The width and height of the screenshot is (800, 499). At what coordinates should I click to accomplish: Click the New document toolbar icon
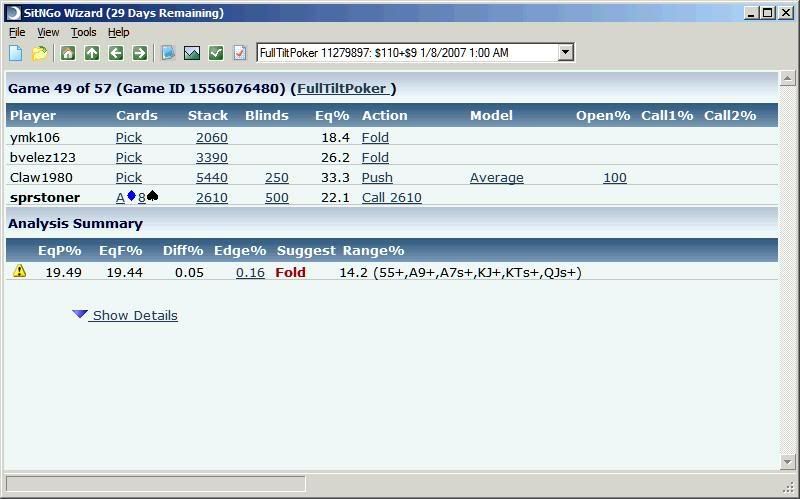(16, 53)
